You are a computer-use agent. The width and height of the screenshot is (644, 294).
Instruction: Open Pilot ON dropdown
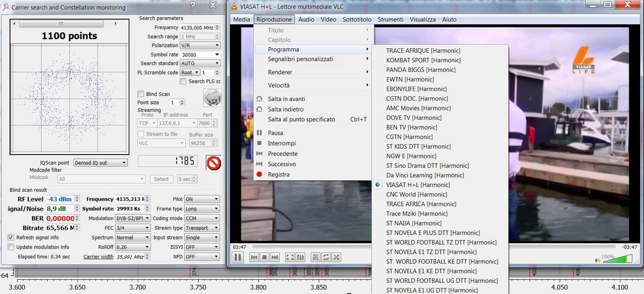(x=202, y=199)
